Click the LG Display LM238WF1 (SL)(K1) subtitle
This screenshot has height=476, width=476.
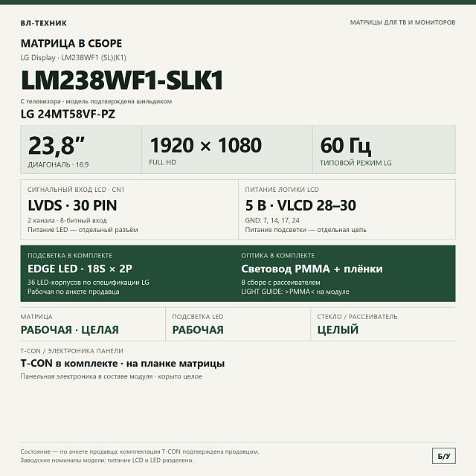click(73, 58)
